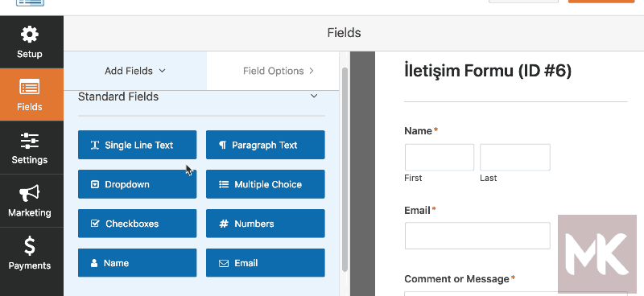The image size is (644, 296).
Task: Add a Name field
Action: 137,263
